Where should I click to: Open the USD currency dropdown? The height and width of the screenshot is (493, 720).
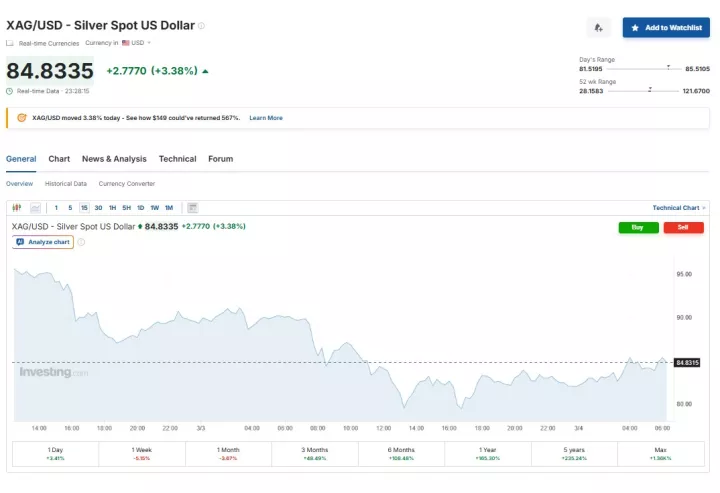[x=136, y=43]
